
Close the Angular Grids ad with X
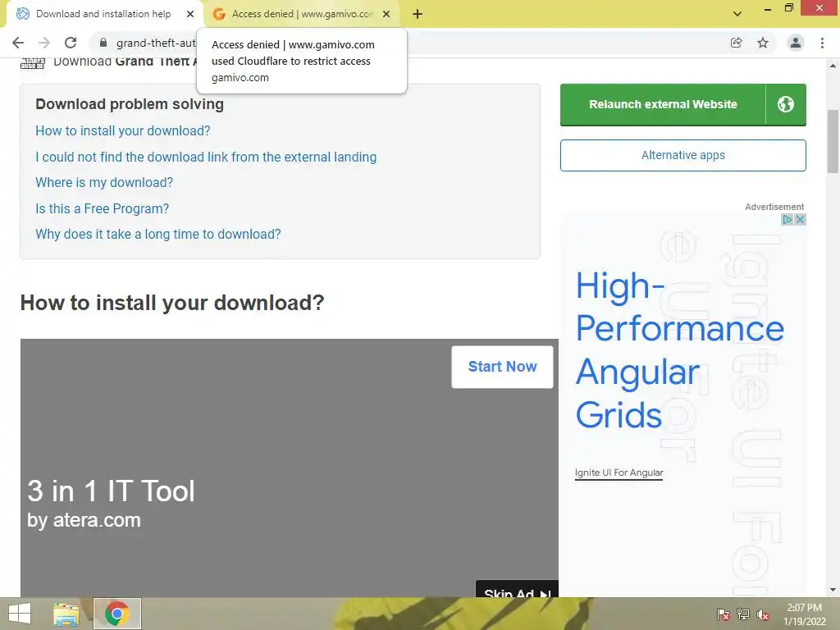[800, 220]
